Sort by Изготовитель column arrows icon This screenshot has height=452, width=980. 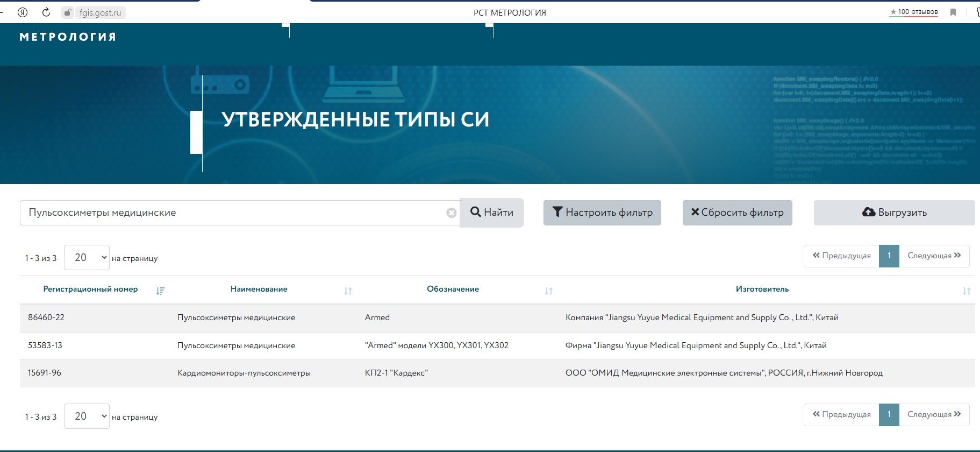pos(966,291)
